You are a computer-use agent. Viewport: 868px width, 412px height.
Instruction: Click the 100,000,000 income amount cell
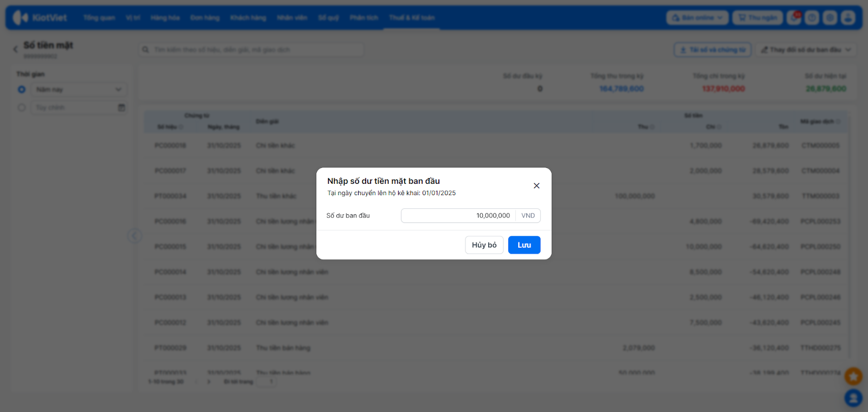coord(635,196)
